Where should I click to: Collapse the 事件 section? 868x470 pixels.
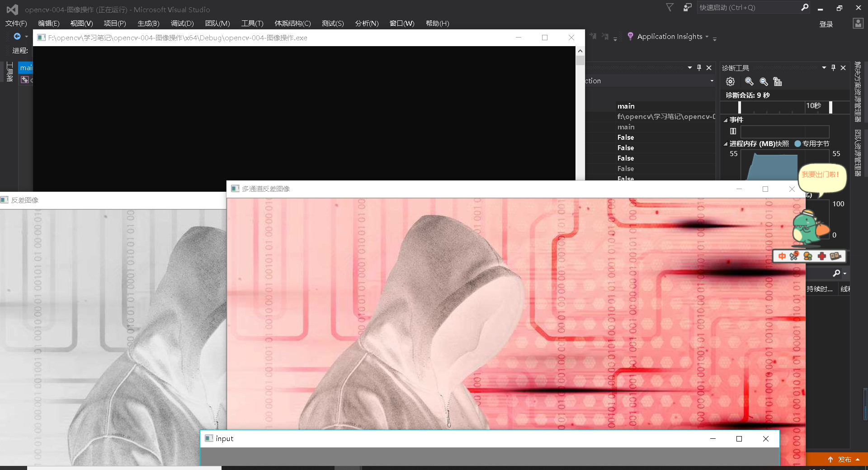pos(726,120)
